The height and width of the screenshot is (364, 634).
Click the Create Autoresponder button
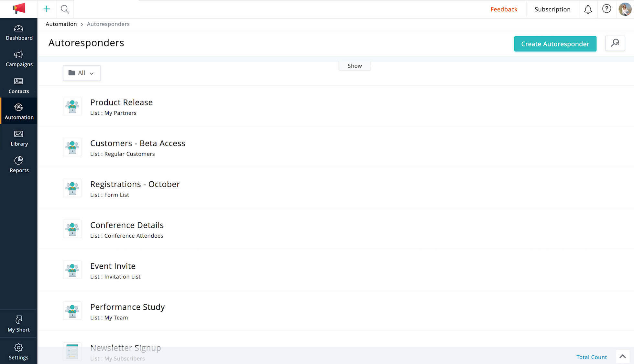tap(555, 44)
